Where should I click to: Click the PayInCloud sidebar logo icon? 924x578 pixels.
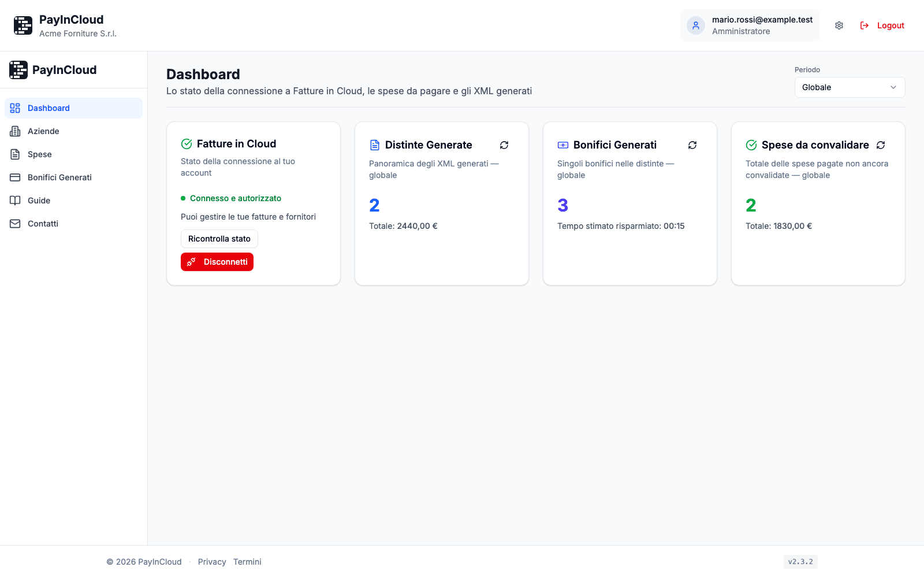[18, 70]
